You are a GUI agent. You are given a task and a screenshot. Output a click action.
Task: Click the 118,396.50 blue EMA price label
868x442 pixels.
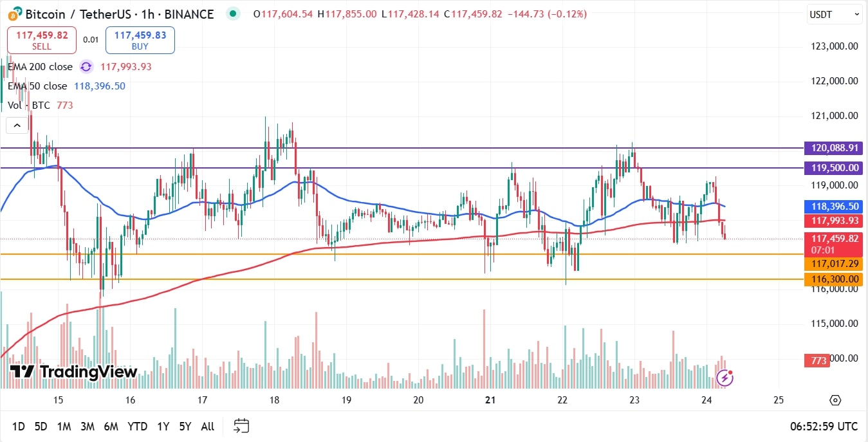(834, 207)
